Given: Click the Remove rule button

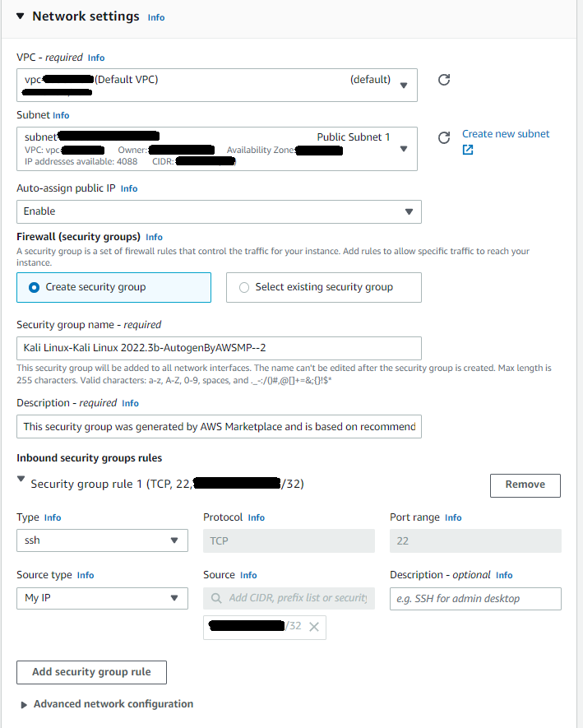Looking at the screenshot, I should 525,485.
